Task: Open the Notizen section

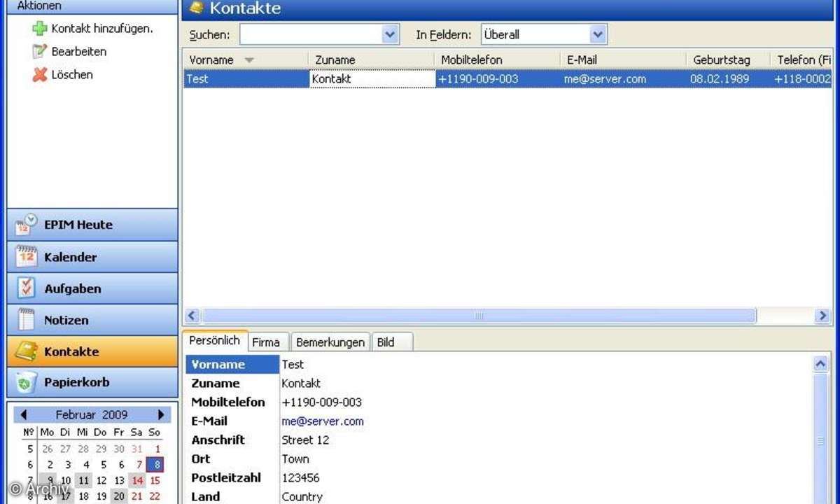Action: point(92,320)
